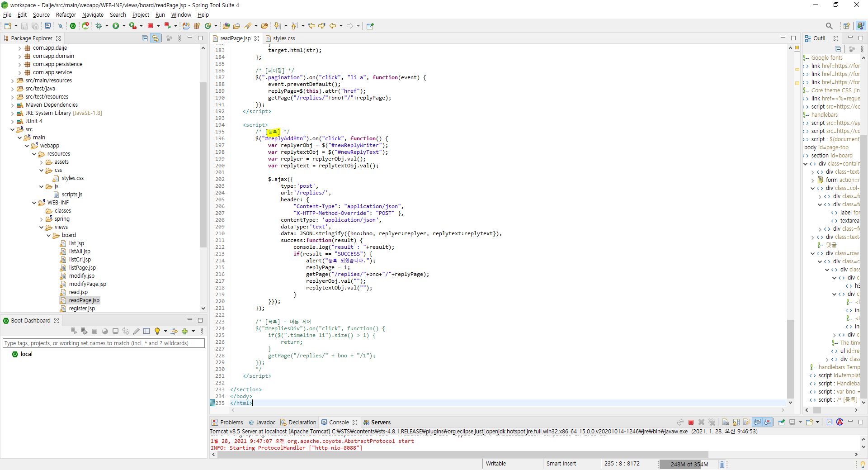Open the New wizard dropdown arrow
Viewport: 868px width, 470px height.
pyautogui.click(x=16, y=26)
